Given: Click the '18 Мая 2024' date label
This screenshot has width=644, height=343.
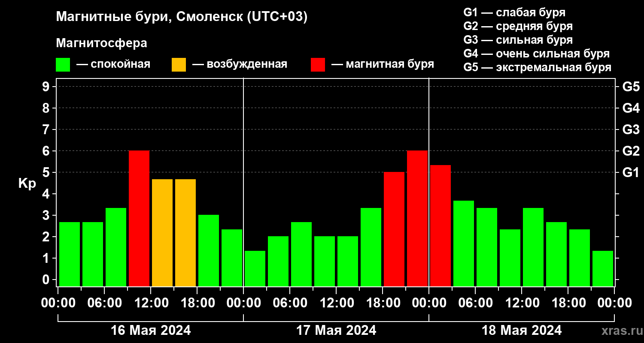Looking at the screenshot, I should click(522, 331).
